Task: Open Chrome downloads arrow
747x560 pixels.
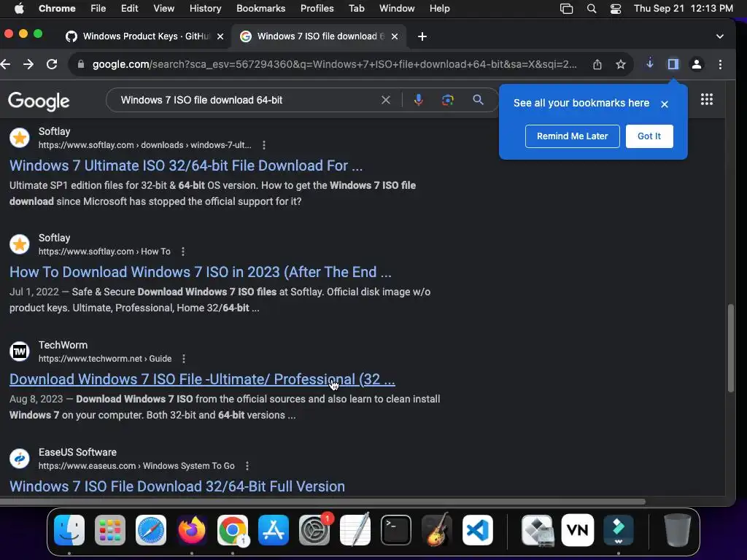Action: click(x=650, y=64)
